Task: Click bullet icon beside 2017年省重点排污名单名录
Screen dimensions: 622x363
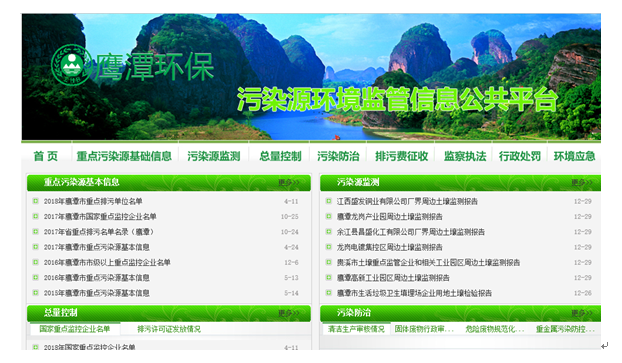Action: (x=35, y=232)
